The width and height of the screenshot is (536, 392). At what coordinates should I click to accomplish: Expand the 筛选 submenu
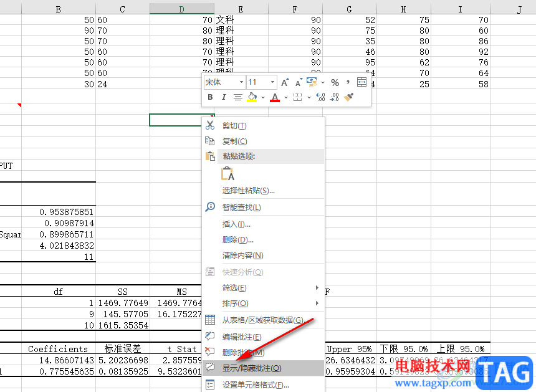point(263,288)
